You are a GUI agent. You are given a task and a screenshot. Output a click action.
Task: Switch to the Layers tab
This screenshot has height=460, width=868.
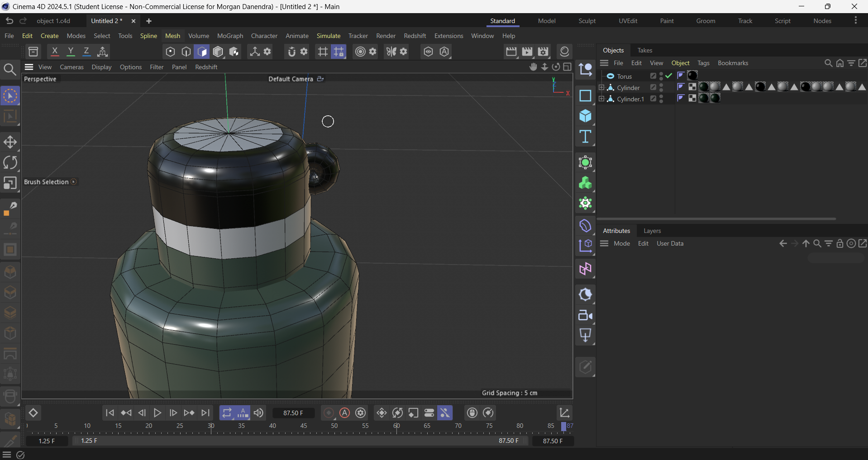[x=652, y=231]
